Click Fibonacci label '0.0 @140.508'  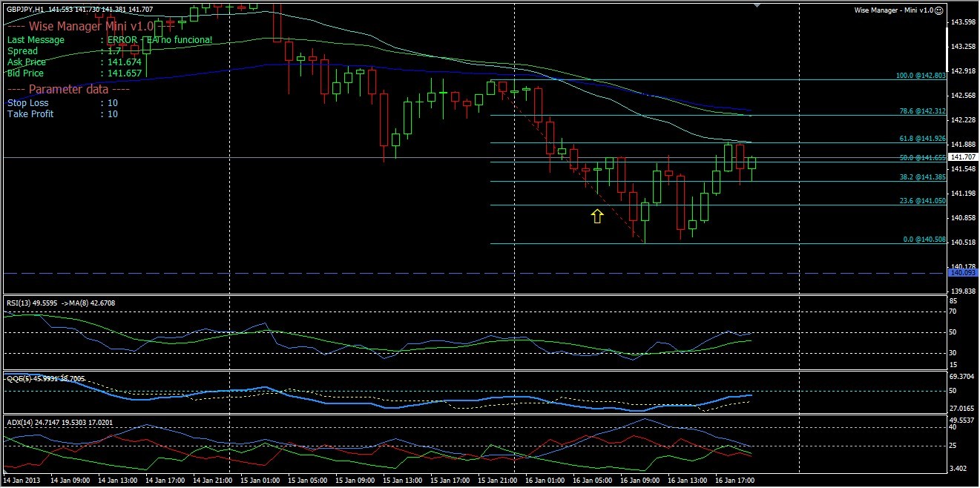click(x=924, y=240)
